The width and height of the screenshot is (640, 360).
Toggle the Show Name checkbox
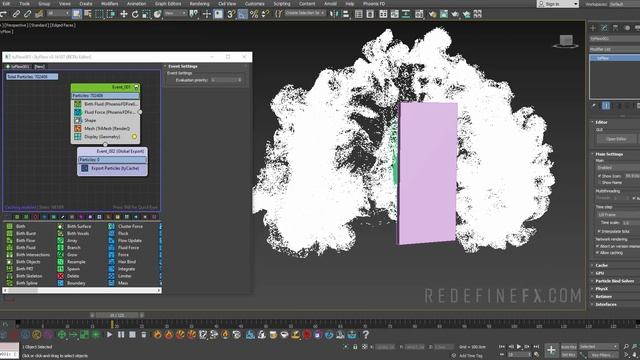click(599, 183)
